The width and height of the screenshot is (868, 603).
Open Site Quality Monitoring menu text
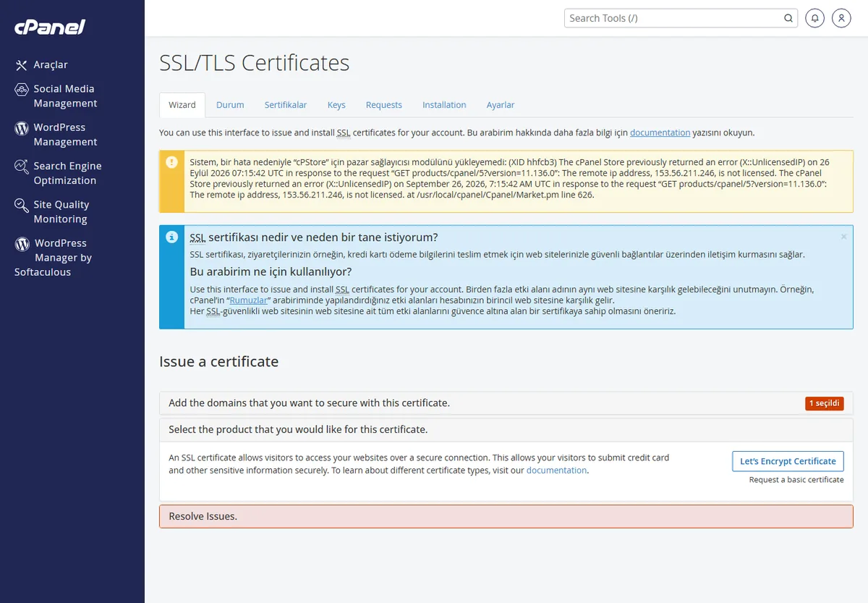61,212
